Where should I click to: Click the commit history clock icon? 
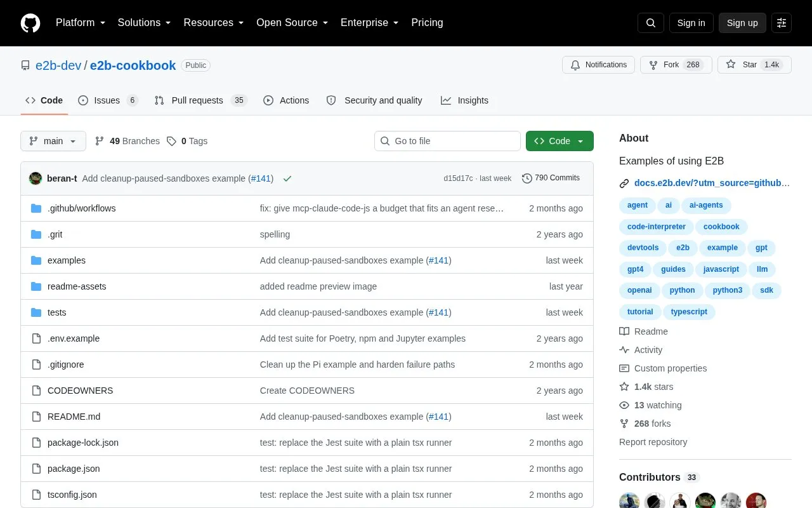click(527, 178)
